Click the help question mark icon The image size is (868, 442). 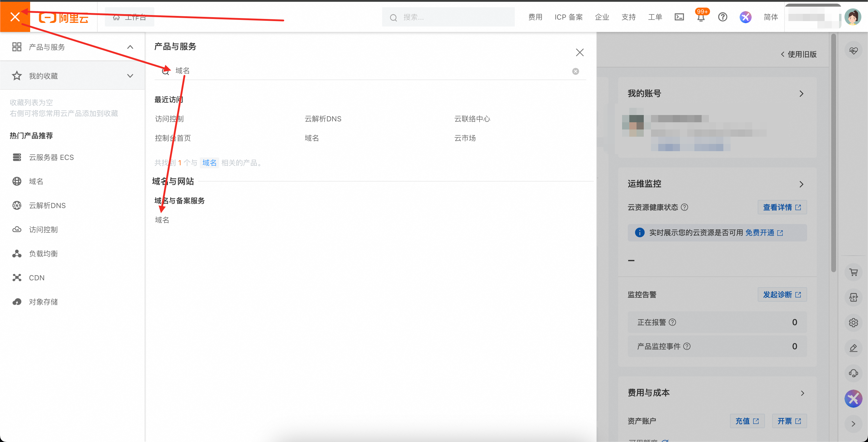tap(722, 17)
